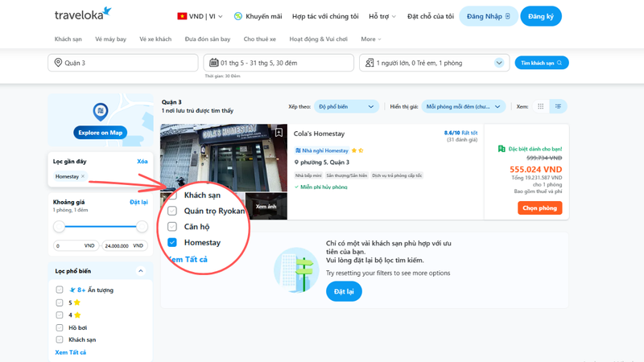Image resolution: width=644 pixels, height=362 pixels.
Task: Click the Cola's Homestay title
Action: coord(319,134)
